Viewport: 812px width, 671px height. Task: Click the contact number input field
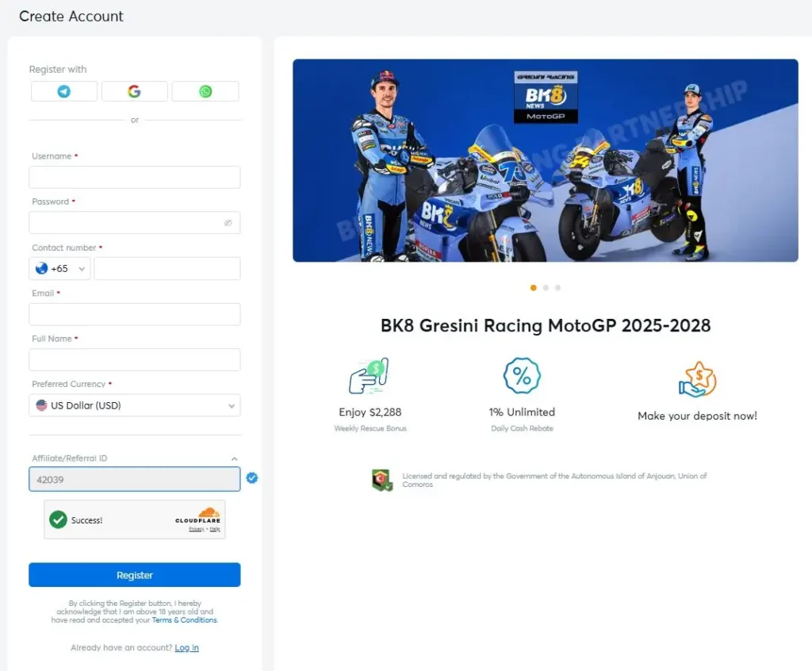point(167,268)
